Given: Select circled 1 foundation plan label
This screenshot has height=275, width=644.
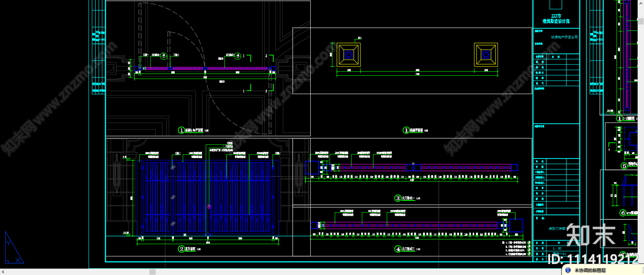Looking at the screenshot, I should point(406,130).
